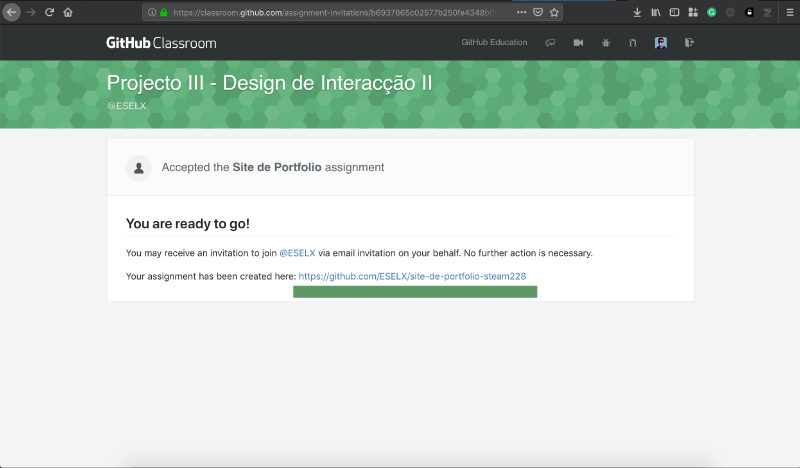The width and height of the screenshot is (800, 468).
Task: Click the Projecto III classroom title
Action: click(x=269, y=83)
